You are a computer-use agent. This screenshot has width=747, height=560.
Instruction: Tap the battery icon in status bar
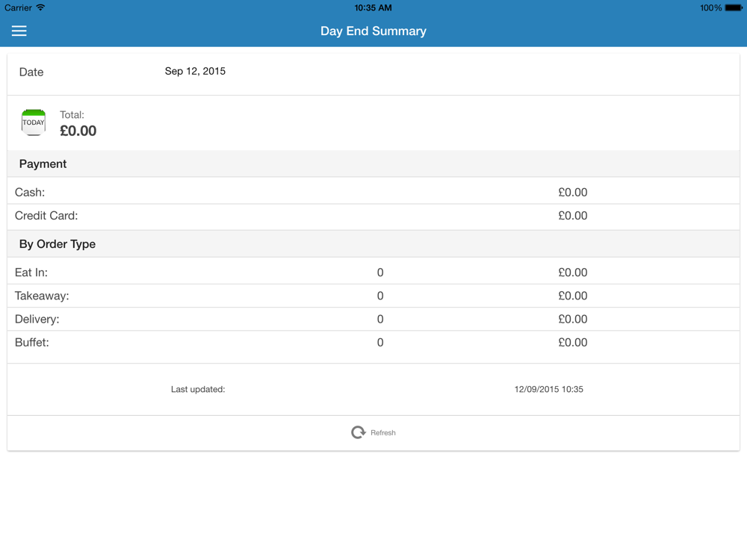pos(733,7)
